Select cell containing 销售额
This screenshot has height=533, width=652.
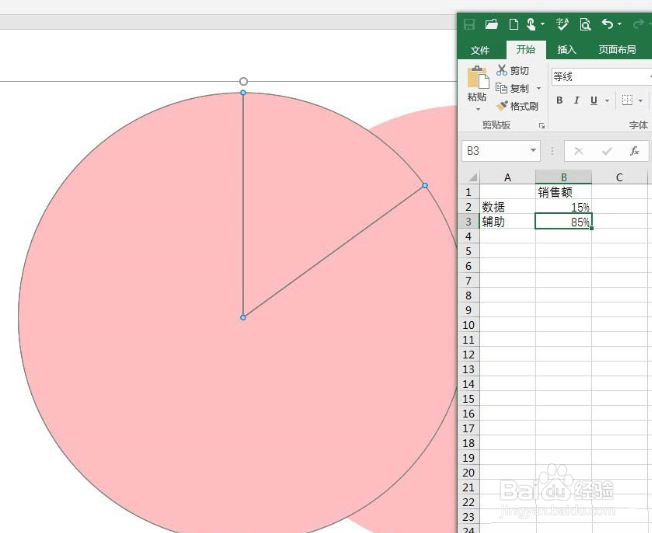(563, 192)
